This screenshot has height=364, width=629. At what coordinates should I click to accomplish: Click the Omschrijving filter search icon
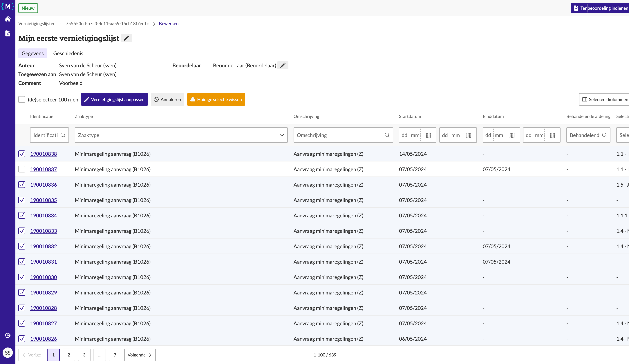click(x=387, y=135)
